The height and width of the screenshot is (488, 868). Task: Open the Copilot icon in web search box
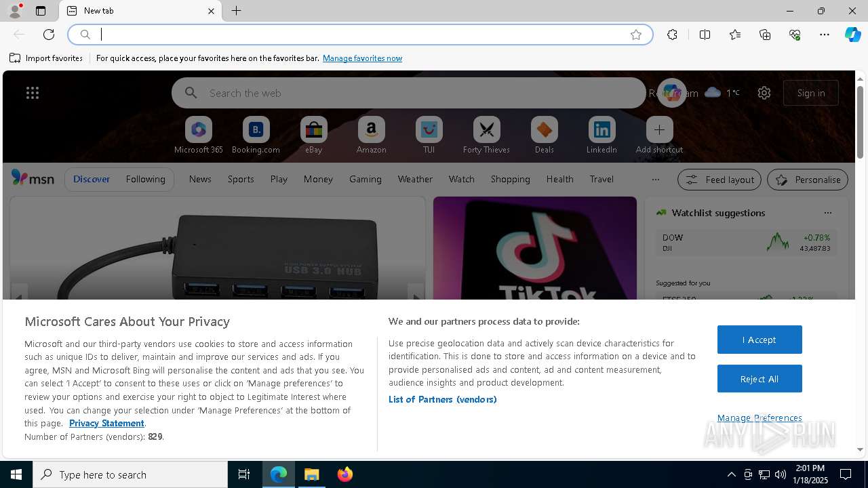pyautogui.click(x=672, y=93)
